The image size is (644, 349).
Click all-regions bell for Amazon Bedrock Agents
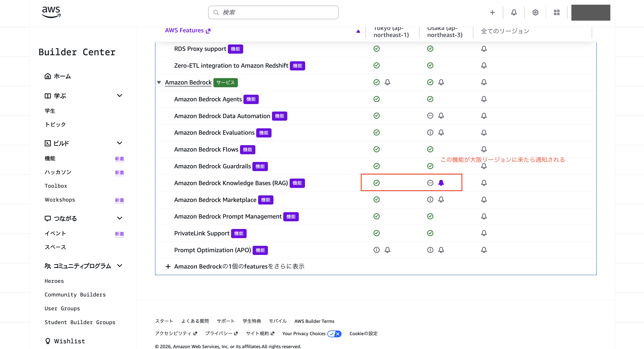(x=484, y=99)
